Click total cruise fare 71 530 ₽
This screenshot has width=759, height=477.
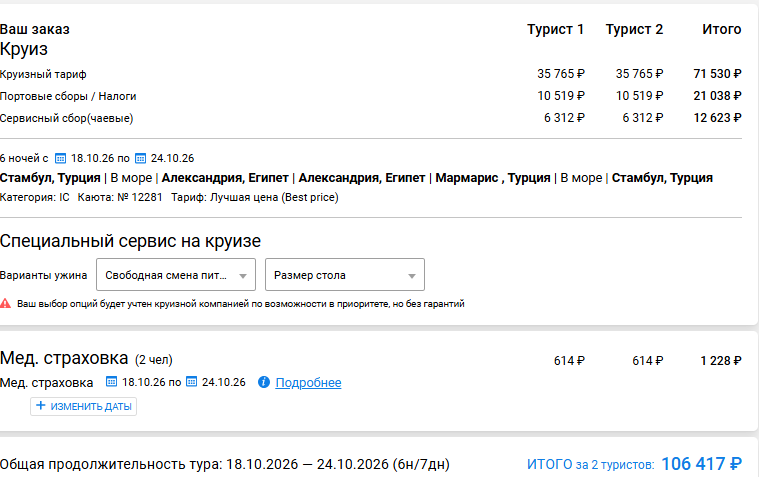point(717,74)
